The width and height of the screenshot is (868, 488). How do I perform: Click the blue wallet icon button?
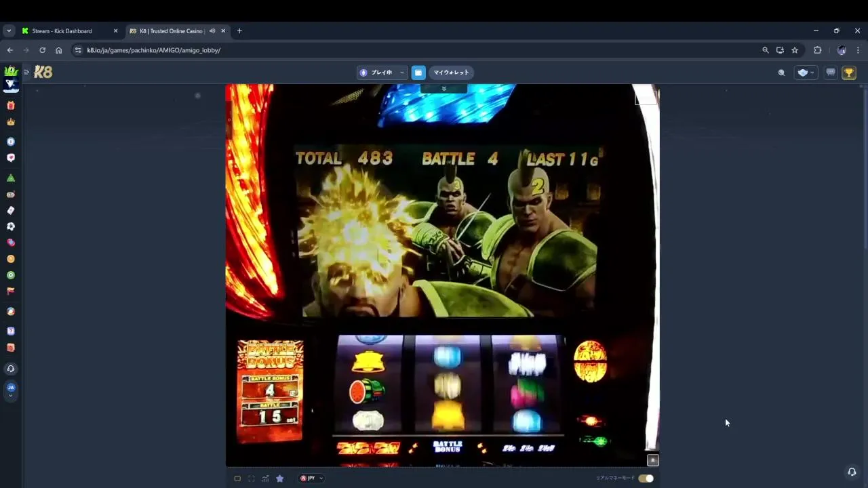click(x=418, y=73)
